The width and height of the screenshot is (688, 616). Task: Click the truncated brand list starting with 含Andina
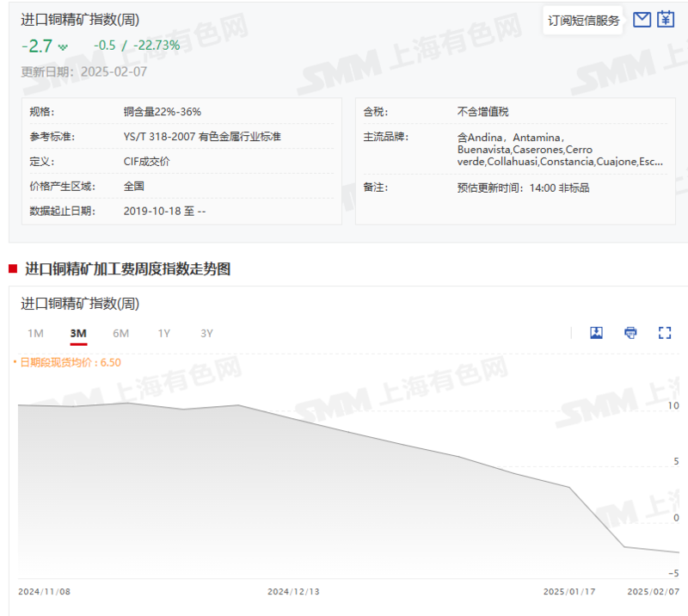click(x=560, y=150)
